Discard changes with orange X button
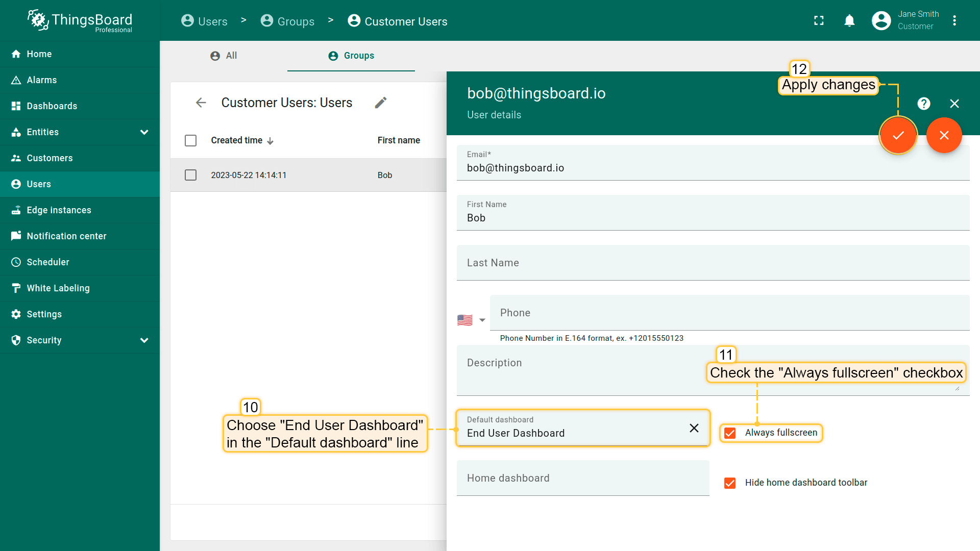The height and width of the screenshot is (551, 980). pyautogui.click(x=944, y=135)
